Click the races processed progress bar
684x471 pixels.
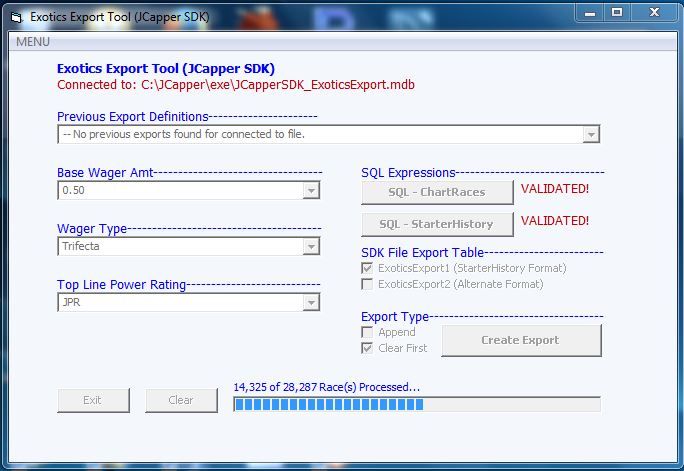tap(417, 404)
